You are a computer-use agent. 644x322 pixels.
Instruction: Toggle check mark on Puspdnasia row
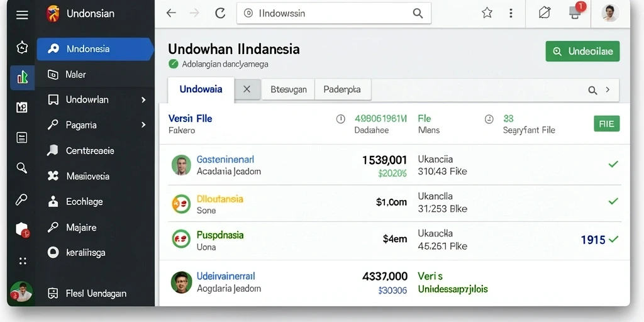coord(614,240)
